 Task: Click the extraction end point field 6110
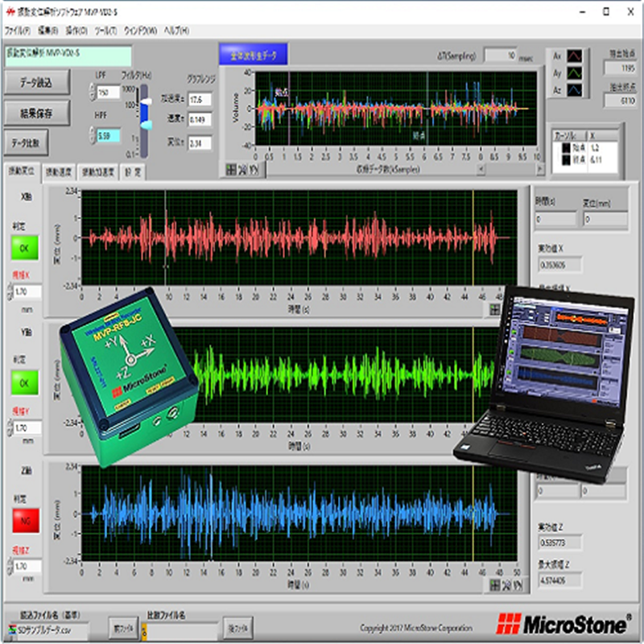[620, 100]
